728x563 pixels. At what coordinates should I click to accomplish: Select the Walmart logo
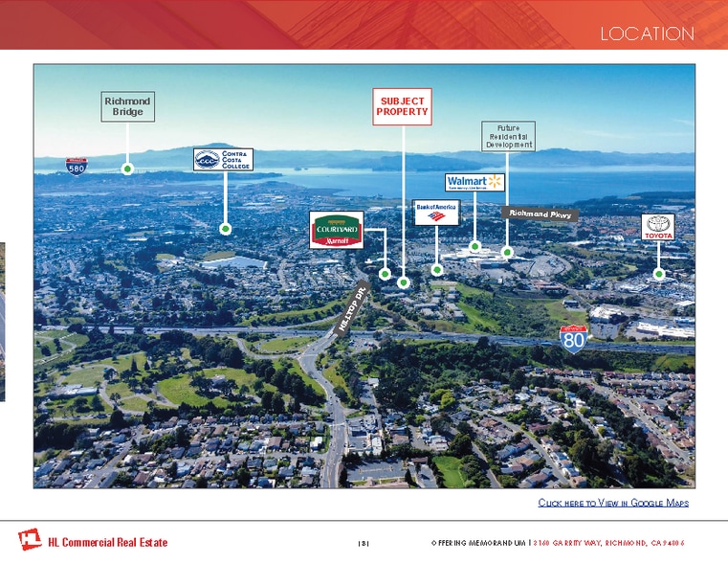tap(474, 182)
